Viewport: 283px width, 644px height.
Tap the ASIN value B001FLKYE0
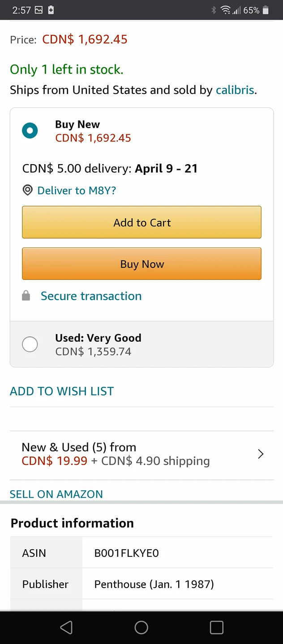(126, 553)
